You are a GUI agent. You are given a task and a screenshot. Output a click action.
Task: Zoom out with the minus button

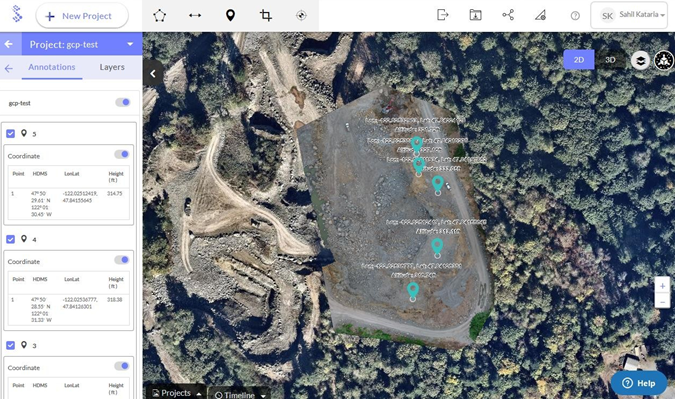(x=662, y=302)
